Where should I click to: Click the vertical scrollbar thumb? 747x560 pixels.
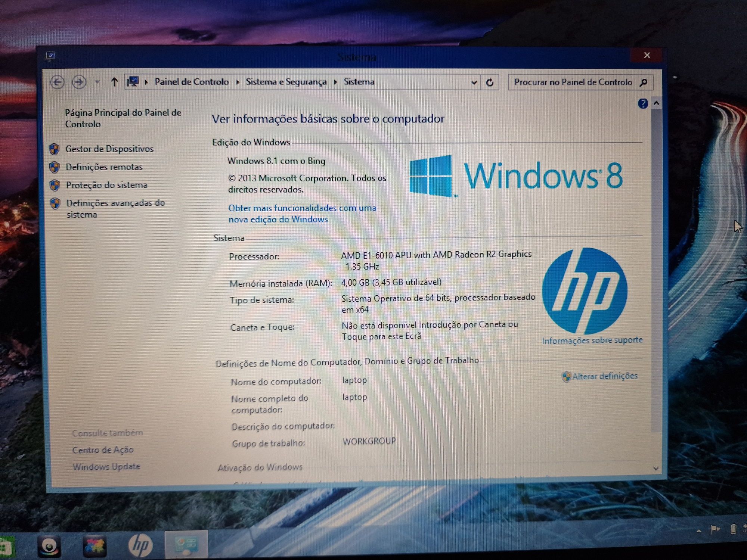(656, 271)
